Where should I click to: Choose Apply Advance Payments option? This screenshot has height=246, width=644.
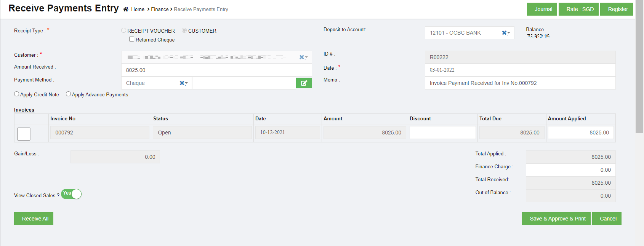click(68, 94)
